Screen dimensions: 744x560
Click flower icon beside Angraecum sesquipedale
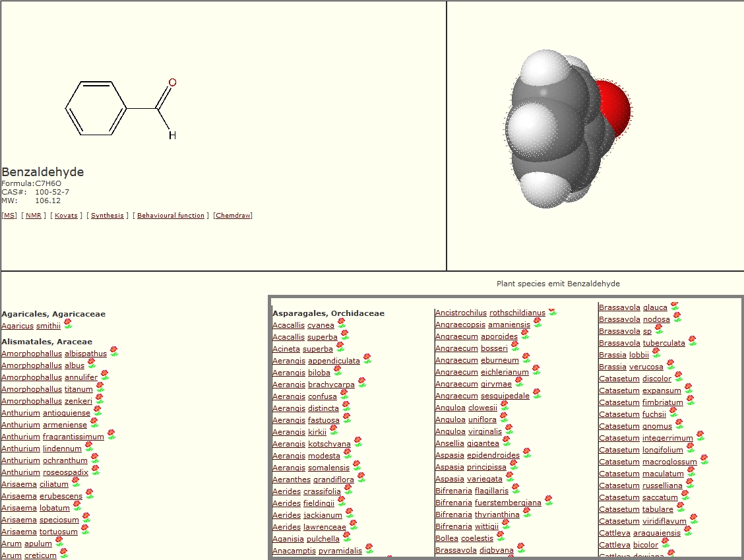pyautogui.click(x=537, y=393)
